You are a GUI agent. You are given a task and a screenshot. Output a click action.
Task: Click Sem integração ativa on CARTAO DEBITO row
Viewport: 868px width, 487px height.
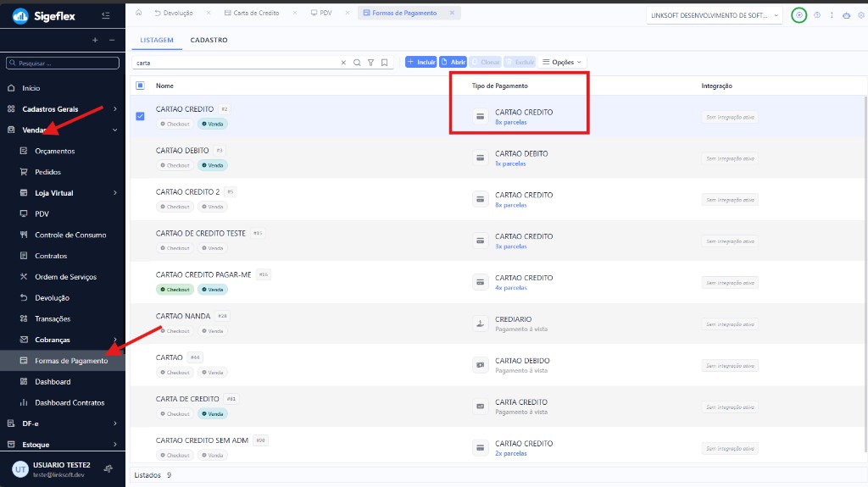coord(730,159)
